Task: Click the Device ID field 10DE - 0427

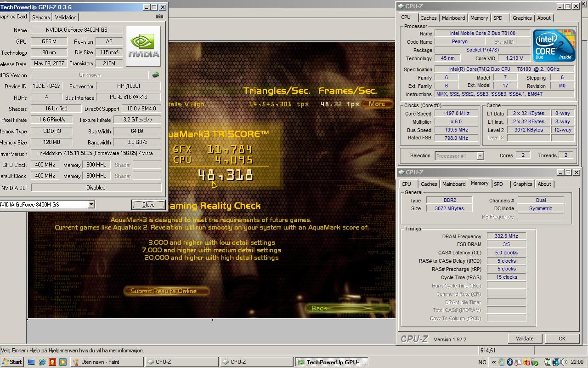Action: 46,86
